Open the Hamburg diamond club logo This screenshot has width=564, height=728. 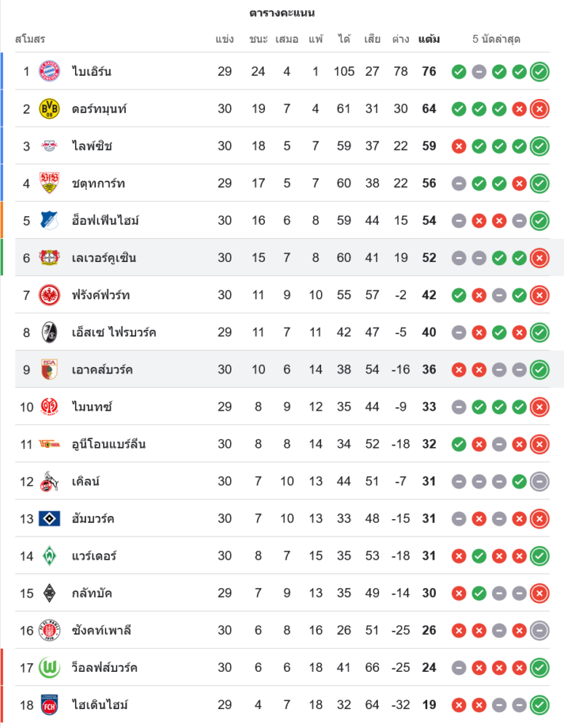(49, 518)
